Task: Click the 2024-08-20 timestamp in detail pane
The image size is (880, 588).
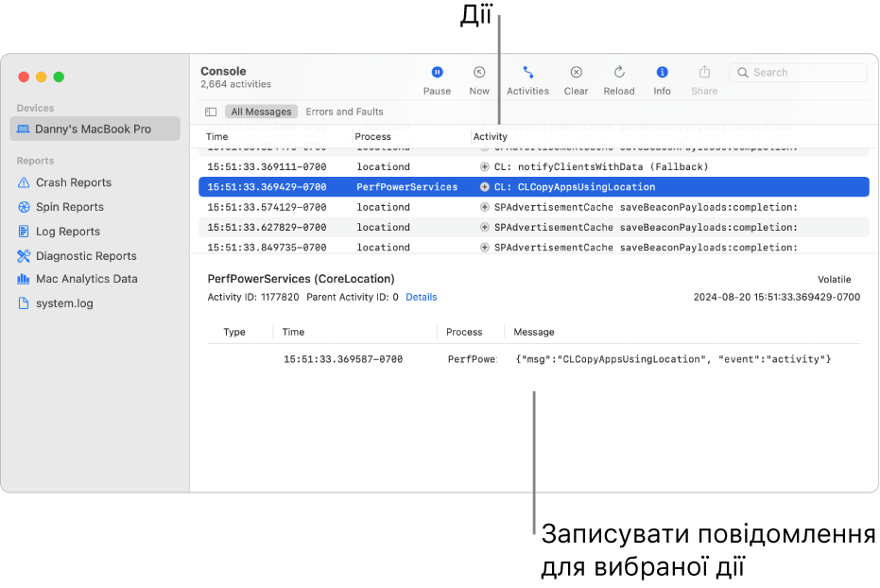Action: 777,298
